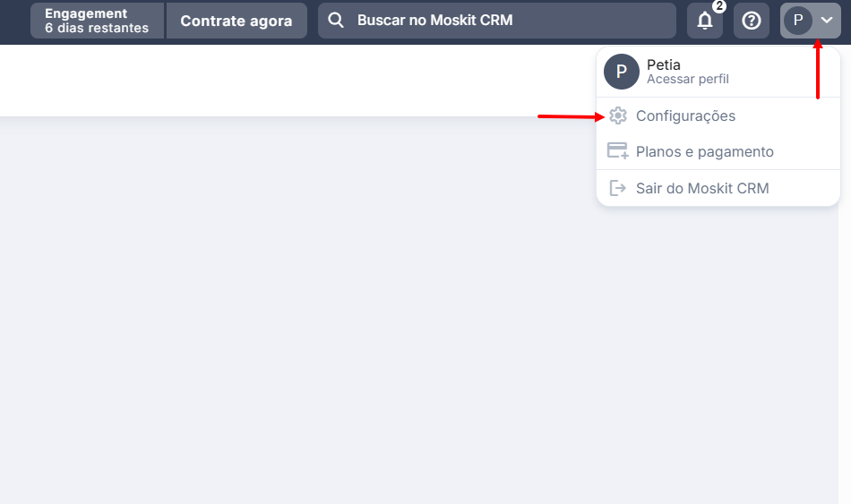The width and height of the screenshot is (851, 504).
Task: Choose Sair do Moskit CRM
Action: click(702, 188)
